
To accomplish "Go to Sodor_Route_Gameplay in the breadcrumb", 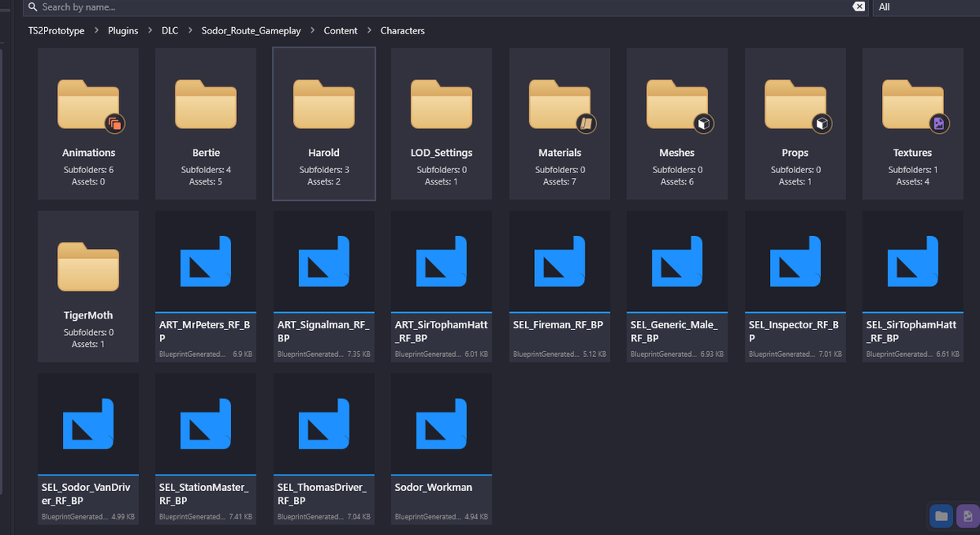I will click(252, 31).
